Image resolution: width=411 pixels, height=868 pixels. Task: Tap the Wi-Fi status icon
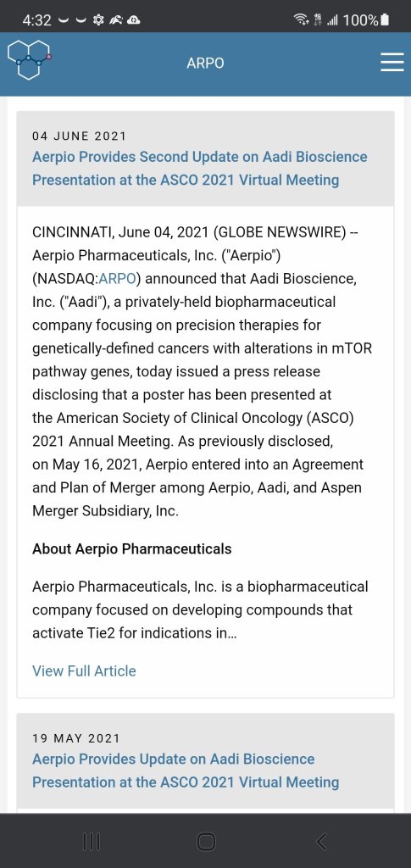(301, 20)
